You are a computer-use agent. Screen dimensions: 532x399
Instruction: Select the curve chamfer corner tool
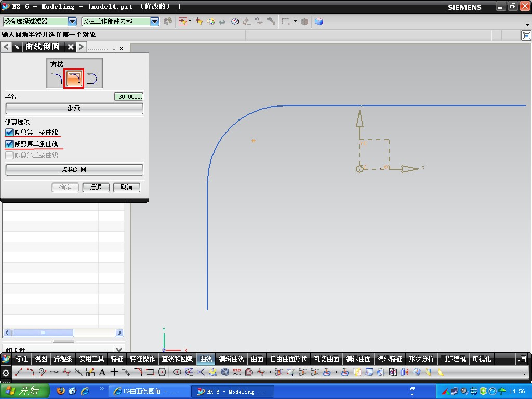(138, 372)
